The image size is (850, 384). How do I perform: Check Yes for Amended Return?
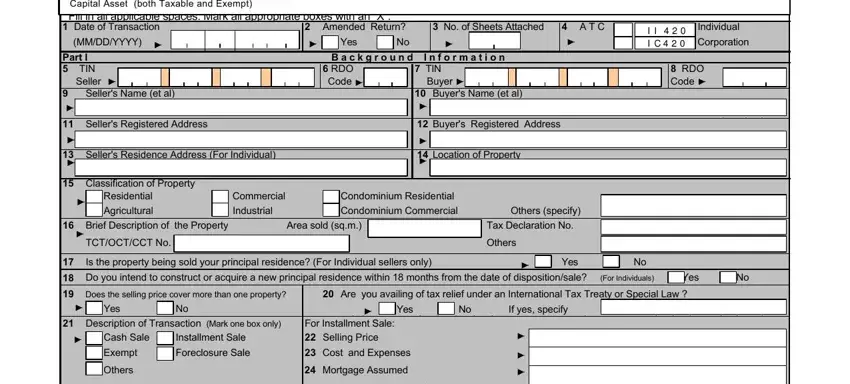coord(330,42)
